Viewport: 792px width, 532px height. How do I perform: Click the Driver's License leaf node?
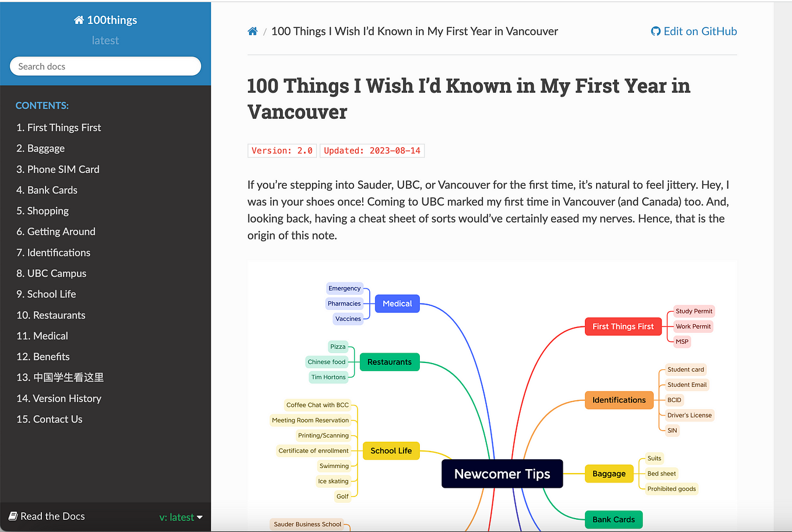[690, 415]
